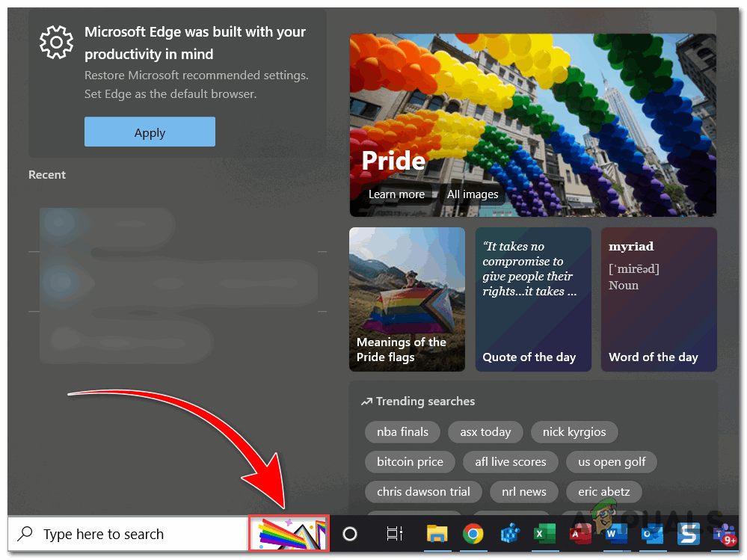Screen dimensions: 747x560
Task: Open the Word of the day card
Action: [x=659, y=299]
